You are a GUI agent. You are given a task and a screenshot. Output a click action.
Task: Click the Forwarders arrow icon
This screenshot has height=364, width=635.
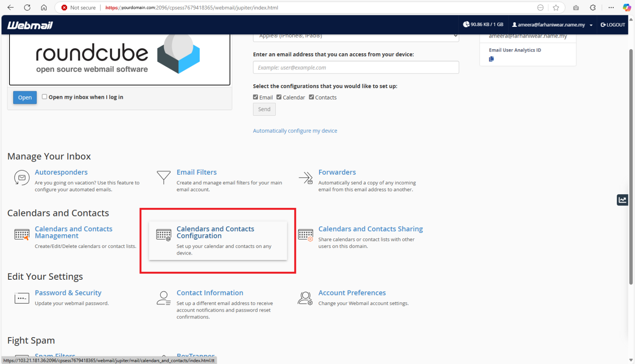(306, 178)
